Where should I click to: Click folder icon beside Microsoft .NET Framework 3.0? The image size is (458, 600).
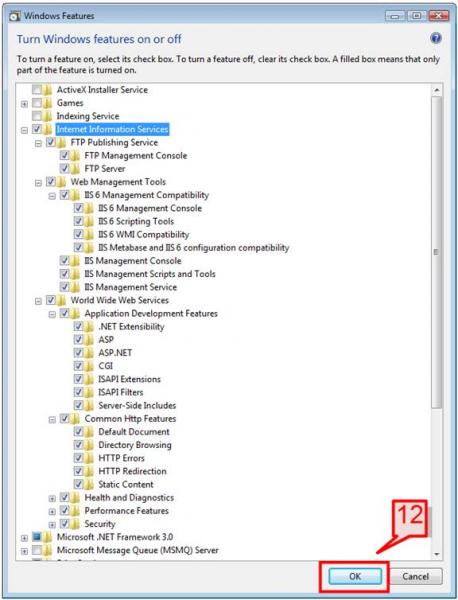click(x=48, y=537)
